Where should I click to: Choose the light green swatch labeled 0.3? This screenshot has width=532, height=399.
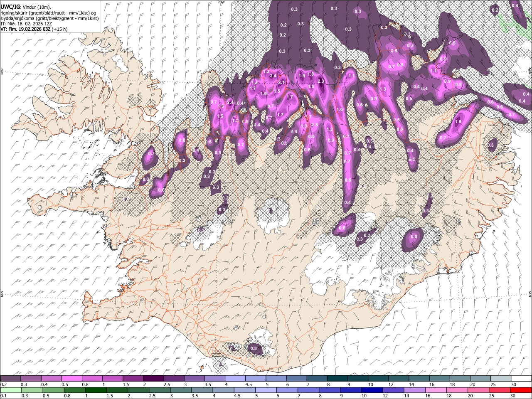click(x=32, y=390)
